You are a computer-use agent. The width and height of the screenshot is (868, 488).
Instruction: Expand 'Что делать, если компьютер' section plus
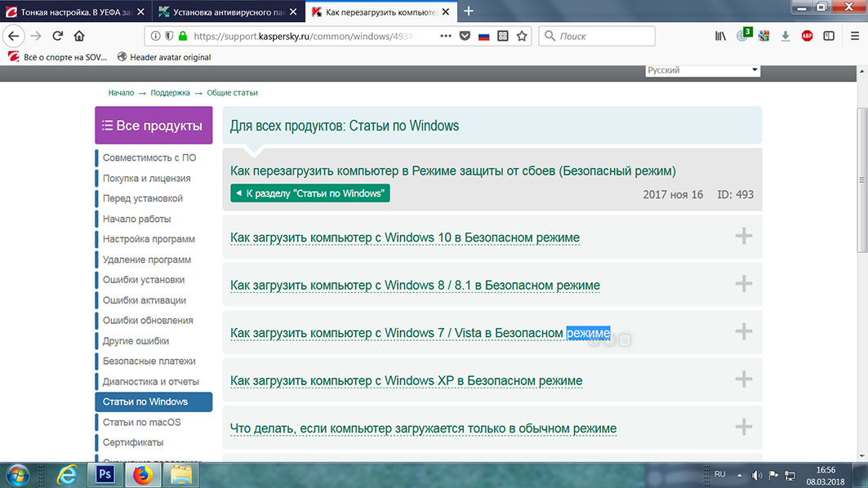[743, 427]
